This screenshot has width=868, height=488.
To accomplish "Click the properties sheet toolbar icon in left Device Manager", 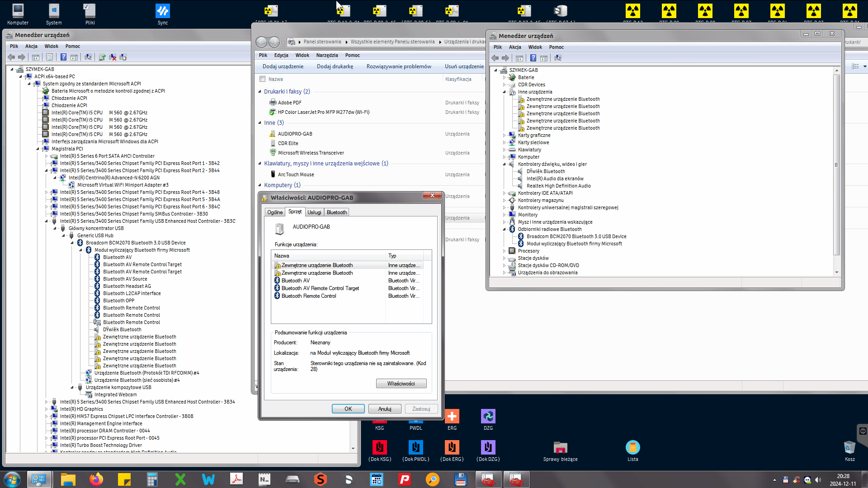I will click(x=50, y=57).
